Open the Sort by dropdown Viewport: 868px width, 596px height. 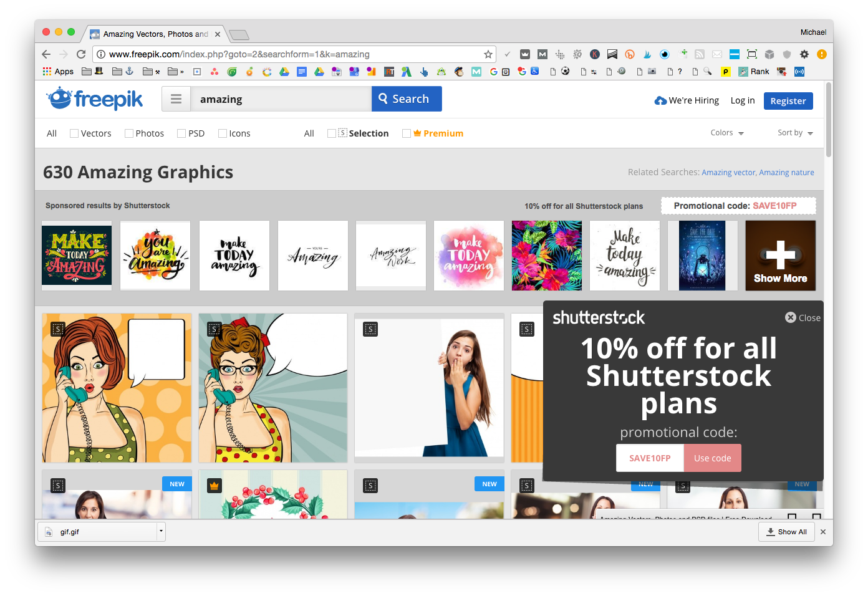[x=795, y=133]
